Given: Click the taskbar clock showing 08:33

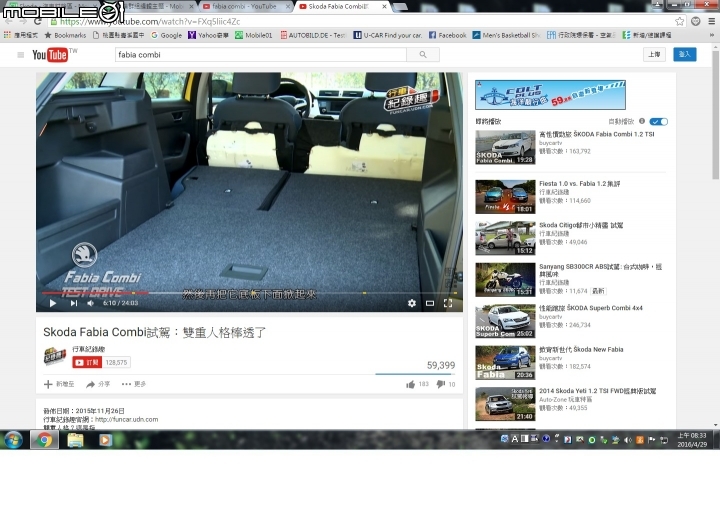Looking at the screenshot, I should point(692,440).
